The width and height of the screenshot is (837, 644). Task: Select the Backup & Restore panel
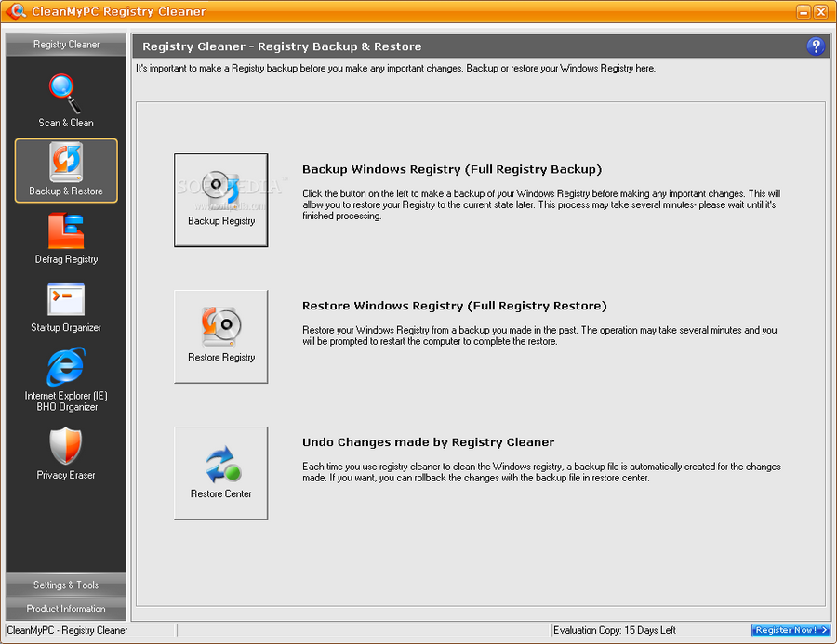pos(65,171)
